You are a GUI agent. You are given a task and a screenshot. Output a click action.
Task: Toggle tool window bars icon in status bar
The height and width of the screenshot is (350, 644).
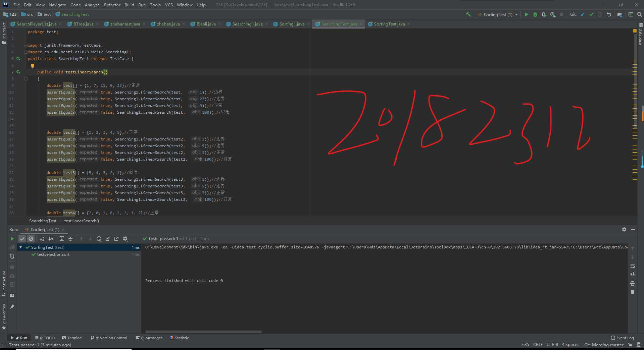(4, 345)
